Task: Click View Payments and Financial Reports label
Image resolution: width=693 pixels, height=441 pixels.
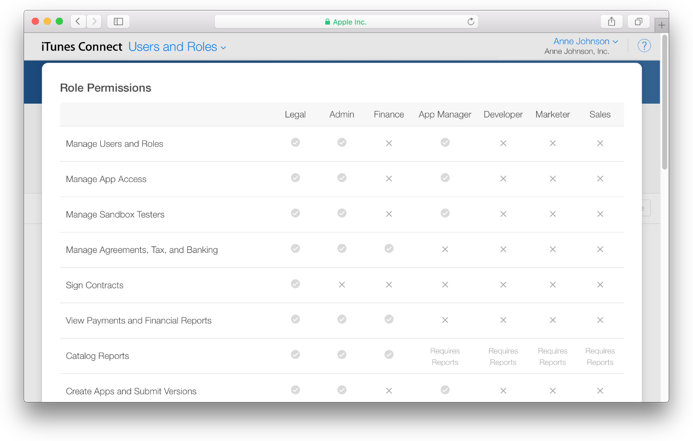Action: click(x=139, y=320)
